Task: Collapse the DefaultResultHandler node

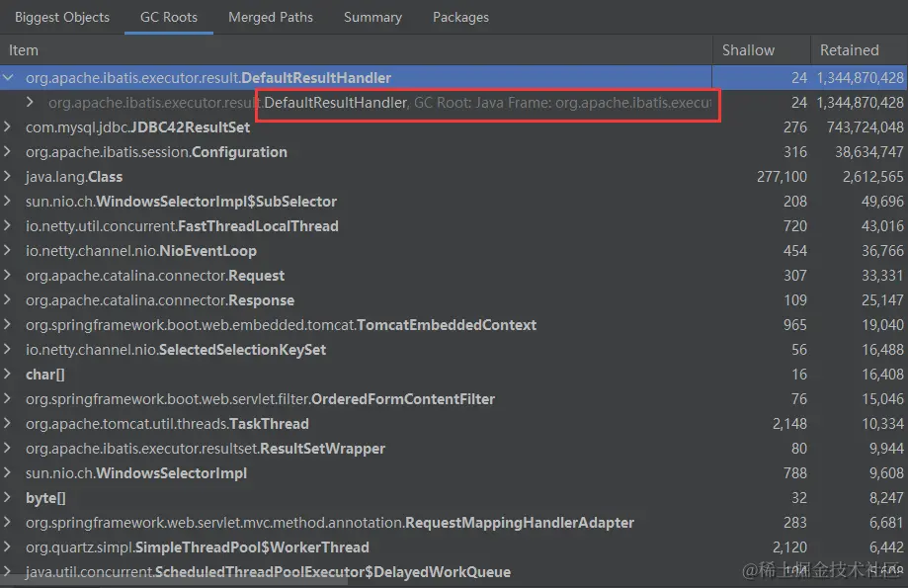Action: click(9, 77)
